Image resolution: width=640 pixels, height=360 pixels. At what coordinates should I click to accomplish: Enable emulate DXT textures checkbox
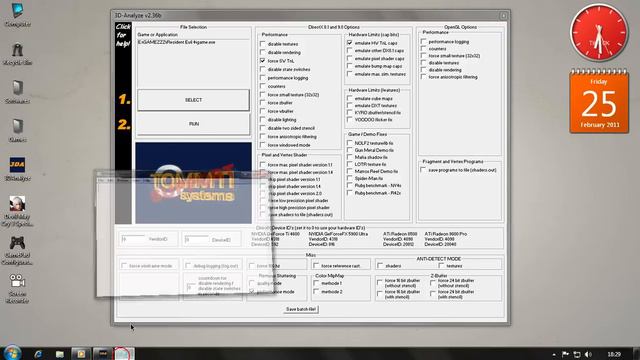coord(349,105)
